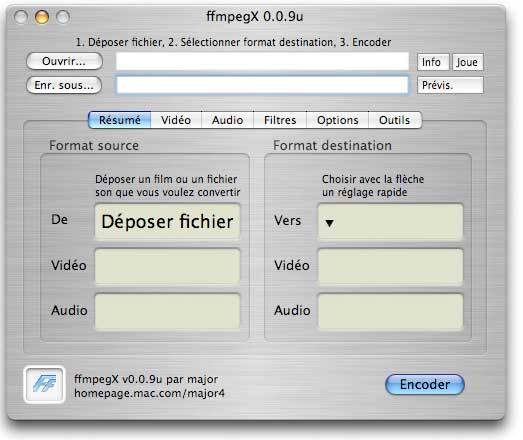Start encoding with the Encoder button
Image resolution: width=523 pixels, height=440 pixels.
[x=425, y=384]
